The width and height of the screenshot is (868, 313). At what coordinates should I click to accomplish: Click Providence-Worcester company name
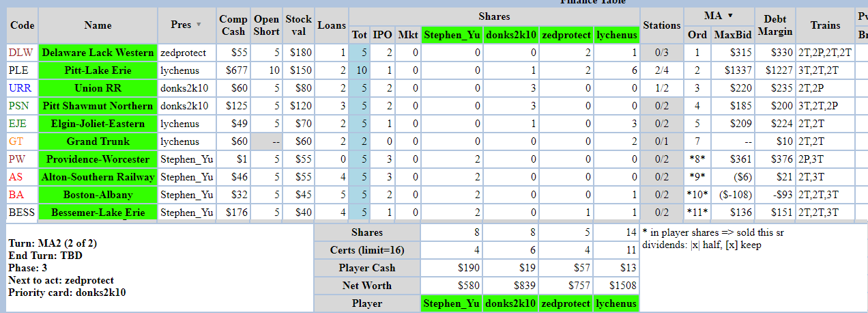pyautogui.click(x=98, y=159)
